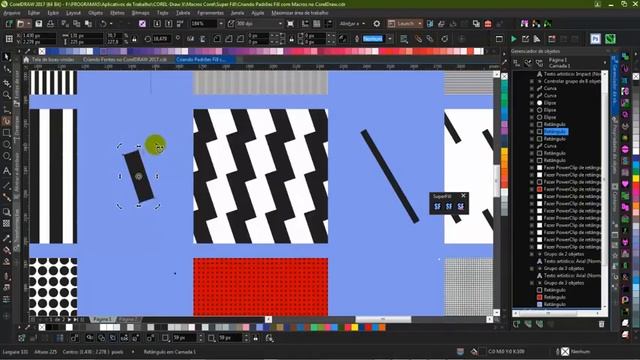Select the Rectangle tool in toolbox

[7, 133]
